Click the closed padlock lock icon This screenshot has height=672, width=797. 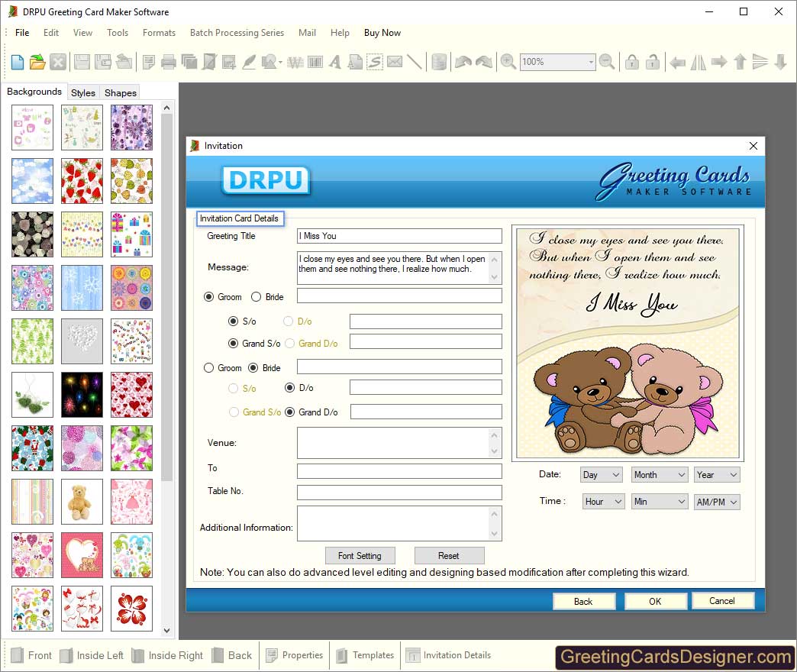tap(632, 62)
